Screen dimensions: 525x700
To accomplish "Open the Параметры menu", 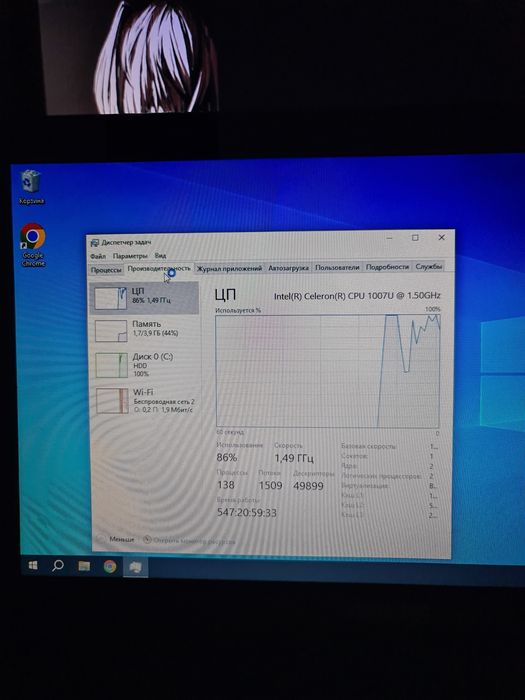I will (130, 256).
